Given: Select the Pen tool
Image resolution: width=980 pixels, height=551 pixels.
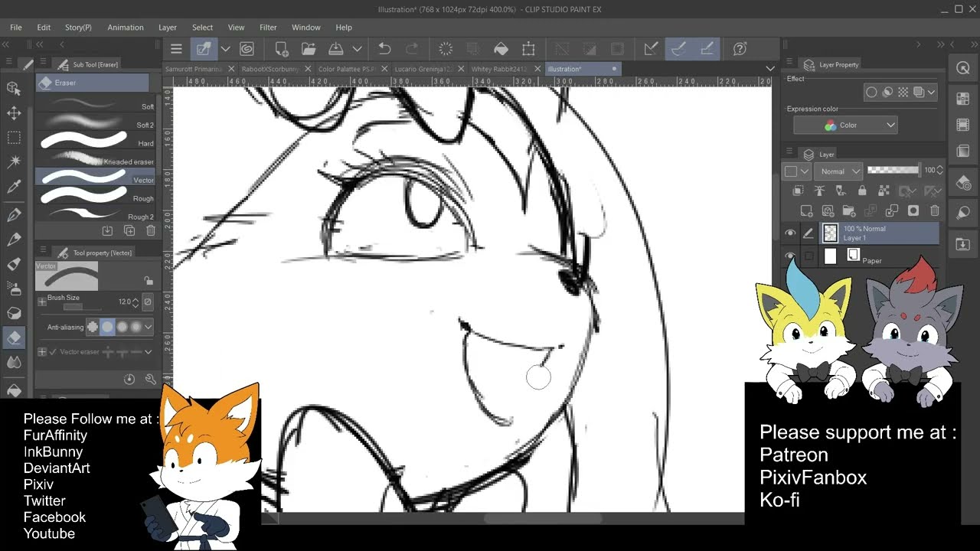Looking at the screenshot, I should (14, 215).
